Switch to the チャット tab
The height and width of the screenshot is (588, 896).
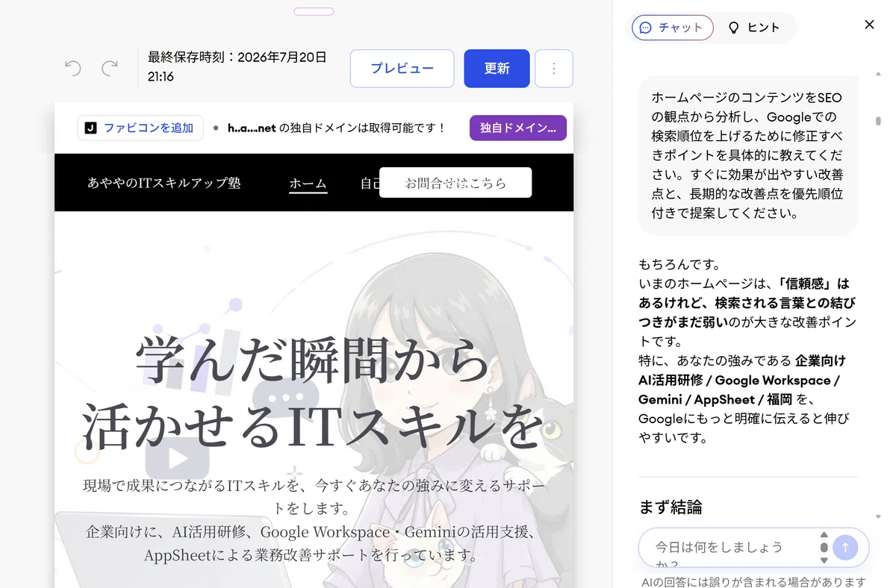[673, 28]
